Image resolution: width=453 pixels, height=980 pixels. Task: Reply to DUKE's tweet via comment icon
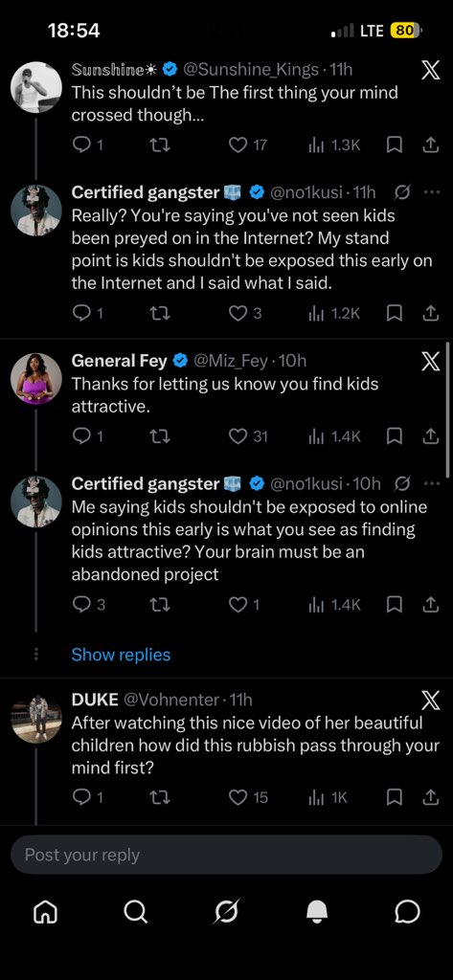[x=81, y=797]
